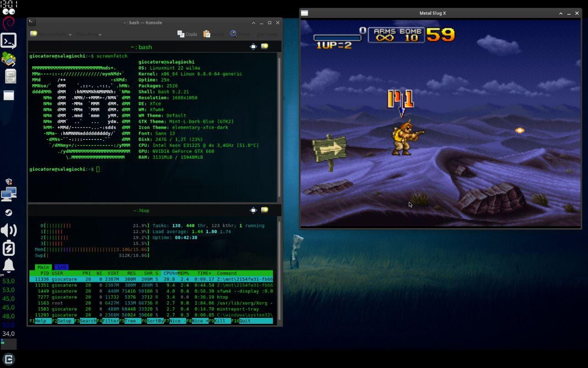This screenshot has height=368, width=588.
Task: Click the F9 Kill button in htop
Action: [220, 321]
